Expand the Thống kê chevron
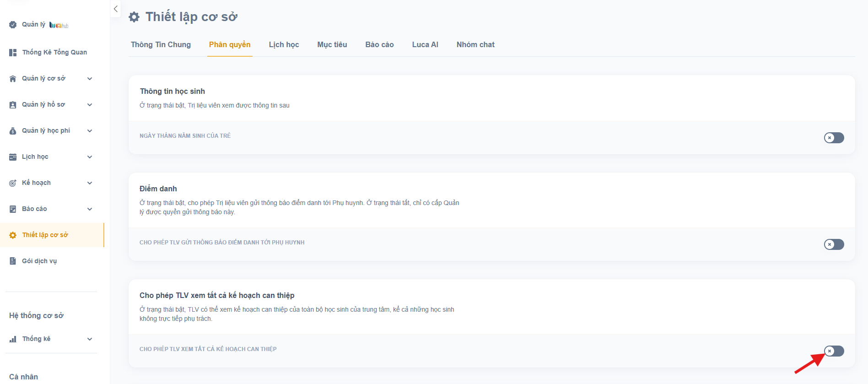Viewport: 868px width, 384px height. click(90, 339)
